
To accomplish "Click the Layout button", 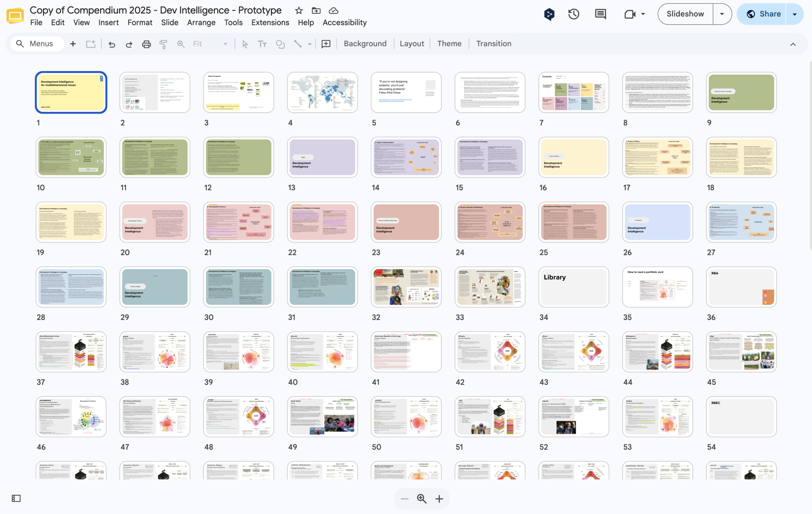I will tap(412, 44).
